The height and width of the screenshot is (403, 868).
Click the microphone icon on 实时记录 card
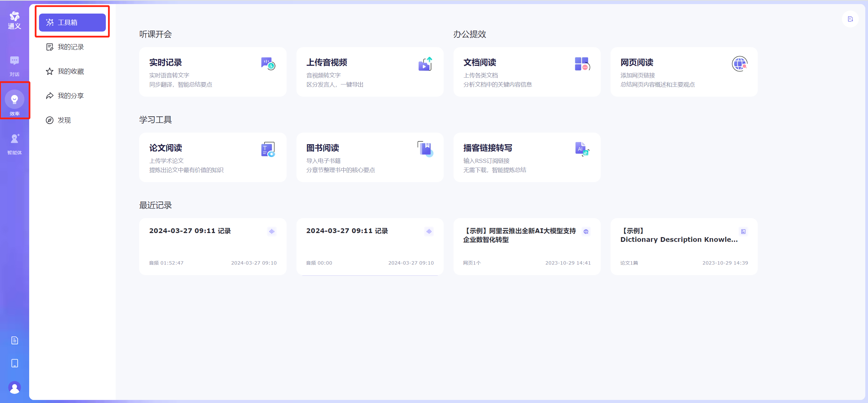tap(268, 64)
